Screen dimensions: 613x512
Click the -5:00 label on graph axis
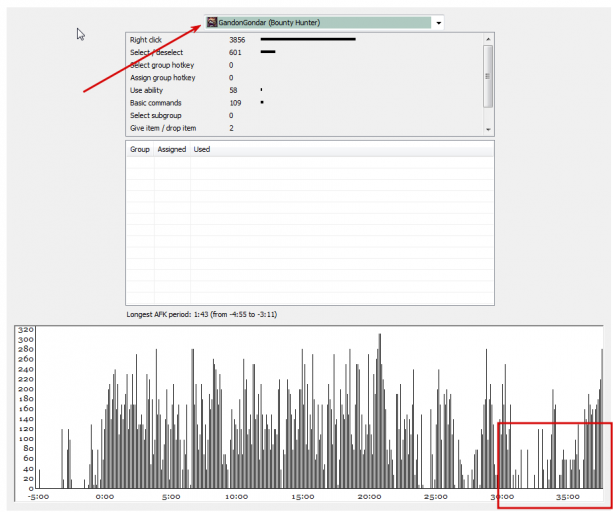tap(38, 497)
